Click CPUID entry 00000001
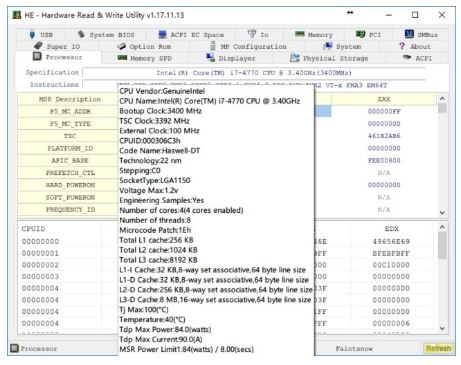This screenshot has width=461, height=365. point(40,253)
